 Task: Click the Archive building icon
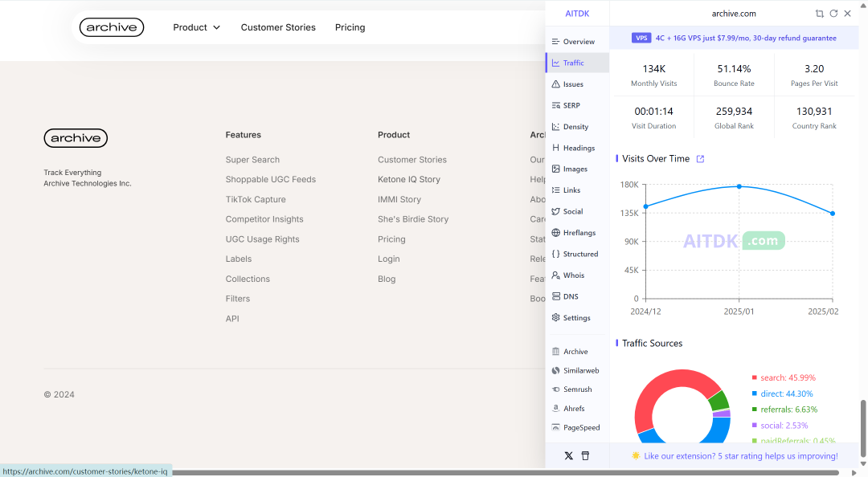click(x=556, y=352)
